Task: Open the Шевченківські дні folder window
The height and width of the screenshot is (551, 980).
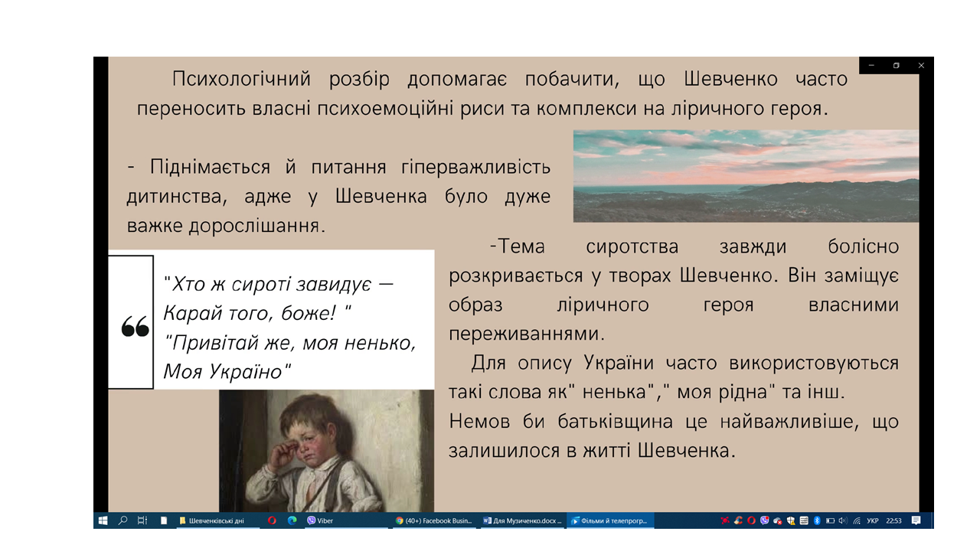Action: tap(214, 520)
